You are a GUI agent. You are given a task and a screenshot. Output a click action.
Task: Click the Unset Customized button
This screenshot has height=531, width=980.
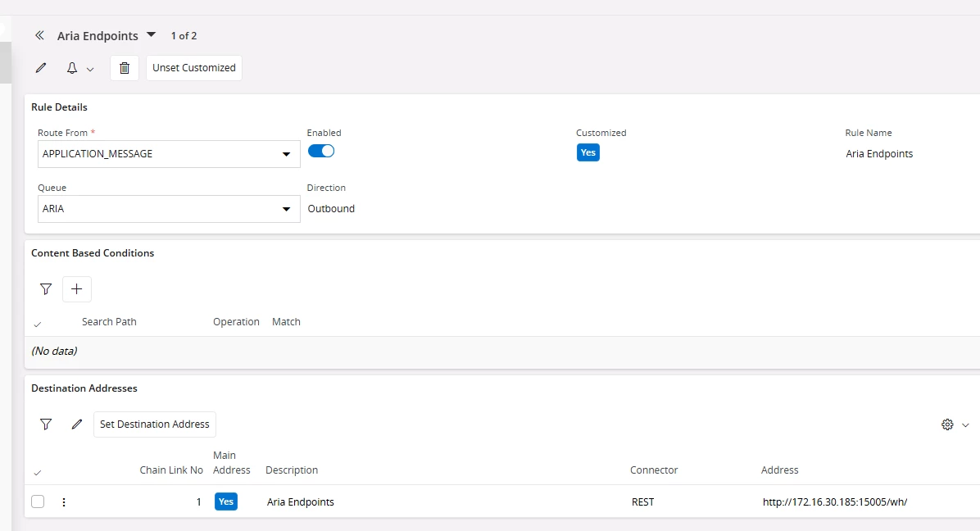[194, 68]
